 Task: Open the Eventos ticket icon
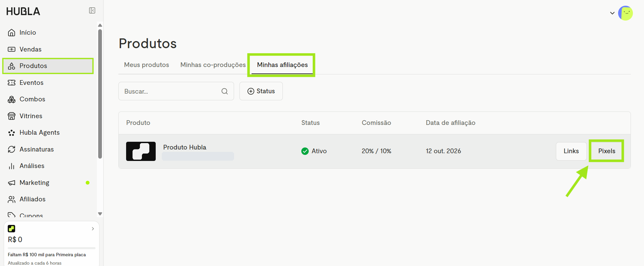tap(11, 82)
